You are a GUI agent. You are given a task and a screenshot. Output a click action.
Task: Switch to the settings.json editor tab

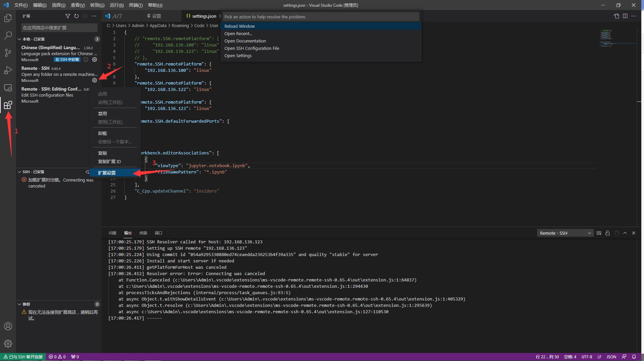[201, 16]
